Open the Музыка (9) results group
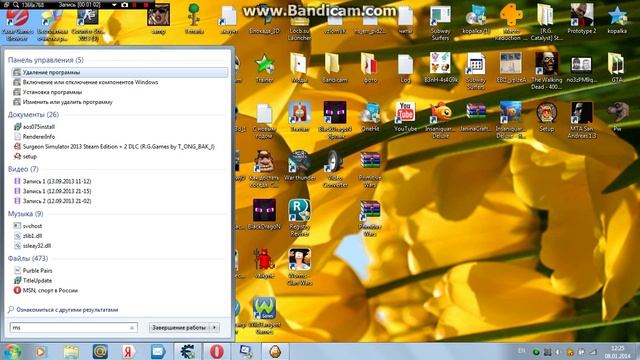This screenshot has height=360, width=640. point(26,214)
